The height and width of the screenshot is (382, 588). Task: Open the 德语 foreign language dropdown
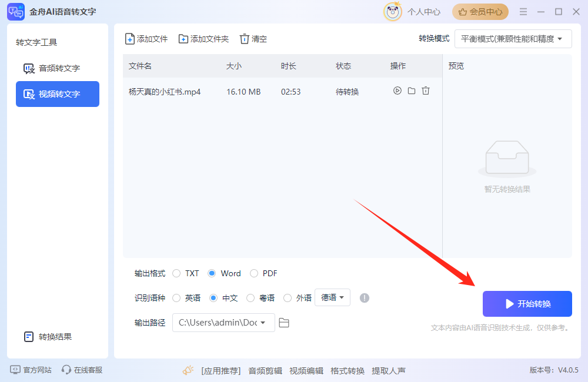[x=332, y=297]
